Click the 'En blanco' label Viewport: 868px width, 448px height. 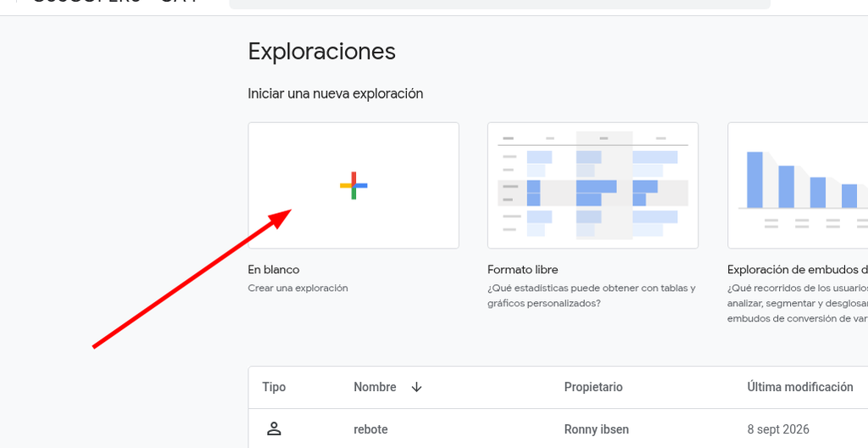[274, 270]
